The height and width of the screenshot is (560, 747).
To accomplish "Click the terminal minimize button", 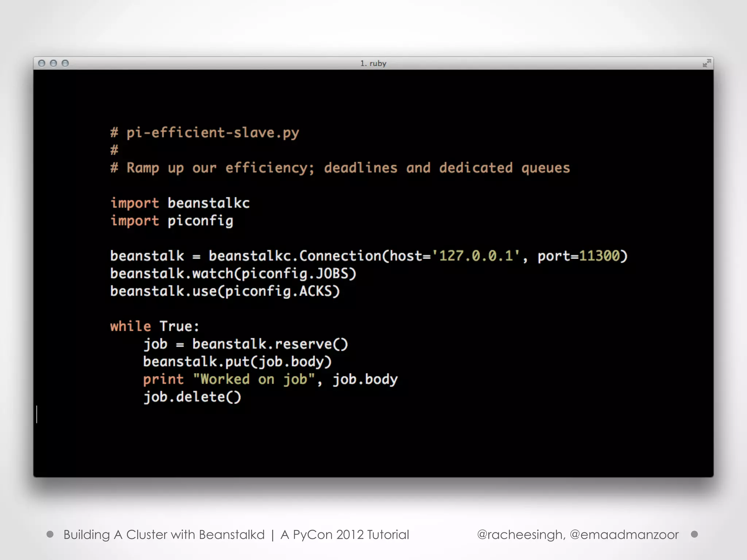I will click(x=53, y=63).
